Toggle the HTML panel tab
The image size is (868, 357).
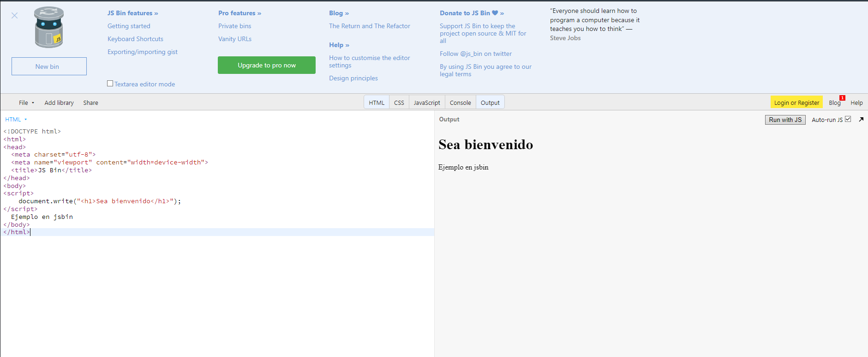click(x=377, y=103)
